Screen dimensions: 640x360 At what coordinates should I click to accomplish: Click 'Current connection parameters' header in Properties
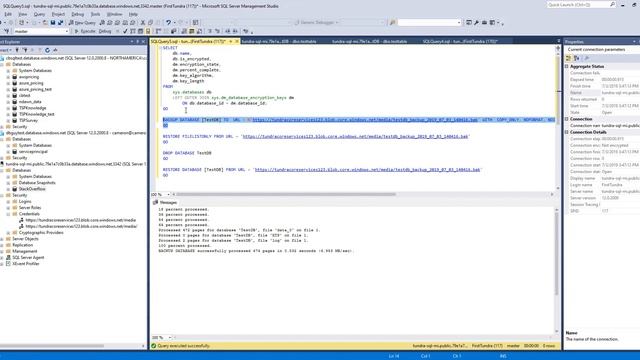click(596, 49)
